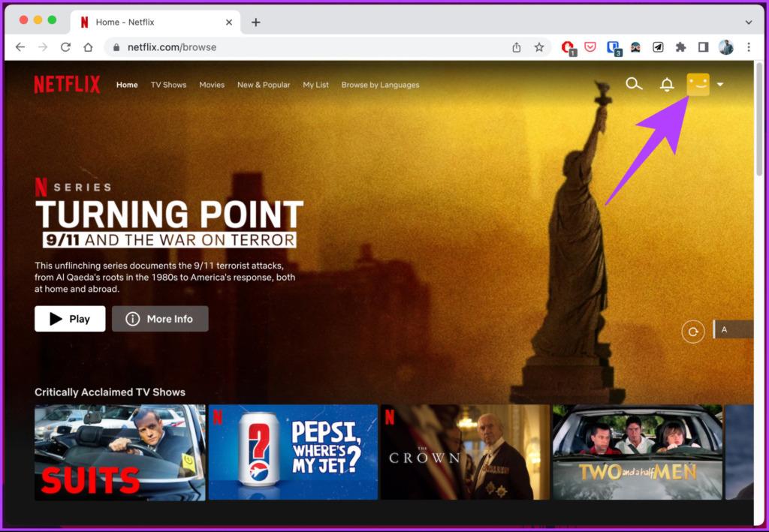Open Chrome profile avatar
Viewport: 769px width, 532px height.
(x=726, y=47)
